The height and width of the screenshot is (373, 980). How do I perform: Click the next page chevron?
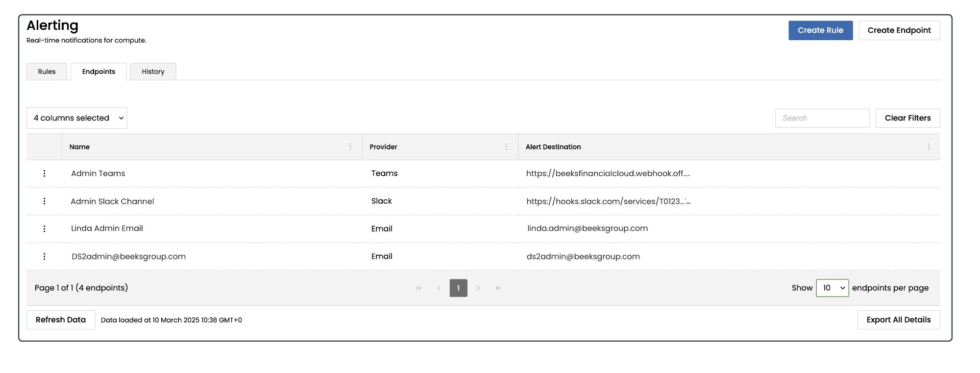(478, 288)
